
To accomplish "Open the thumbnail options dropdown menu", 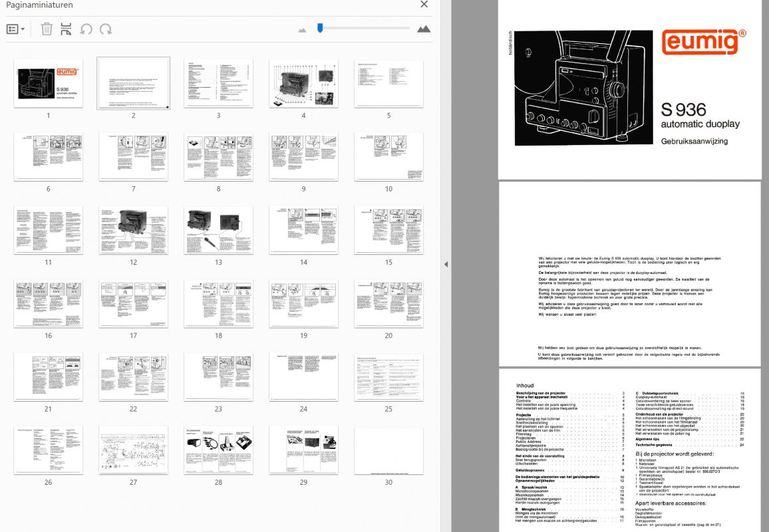I will click(x=16, y=29).
